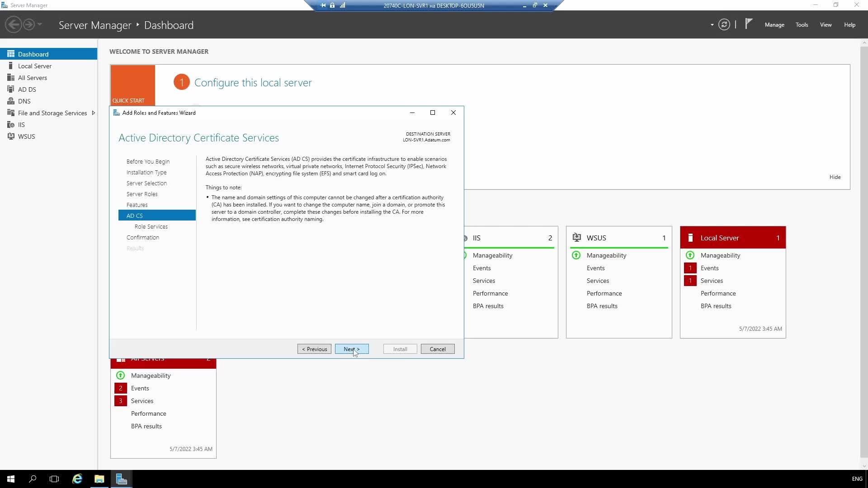This screenshot has width=868, height=488.
Task: Click the Local Server icon in sidebar
Action: (x=11, y=66)
